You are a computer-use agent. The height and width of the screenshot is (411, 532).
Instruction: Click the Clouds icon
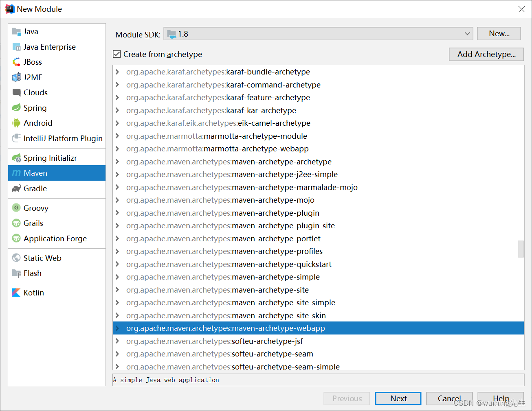(x=16, y=92)
